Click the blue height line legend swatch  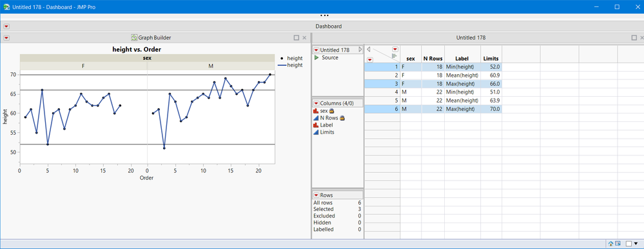coord(281,65)
